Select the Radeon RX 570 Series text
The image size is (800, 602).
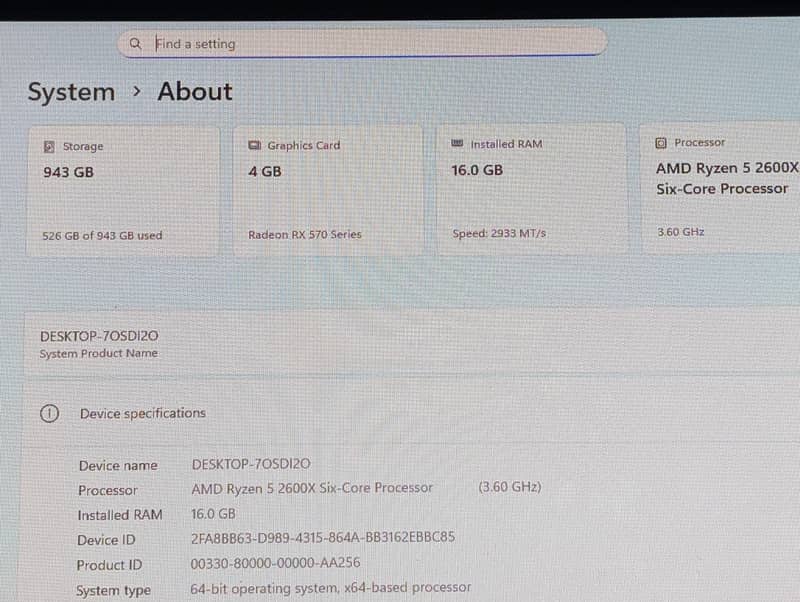tap(305, 235)
